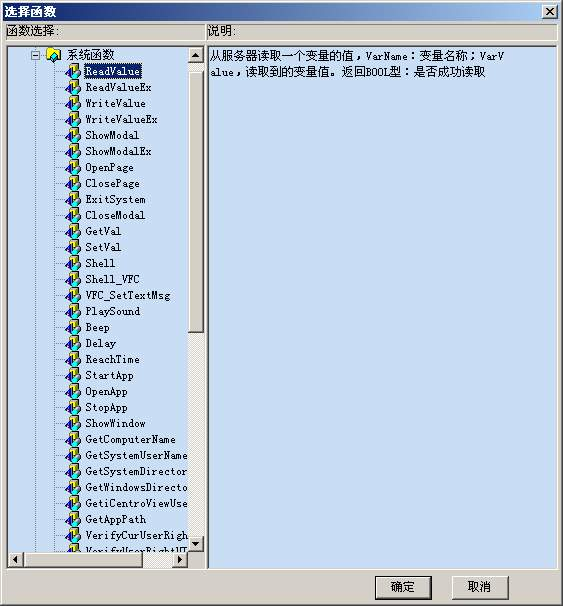Click the StartApp function icon
The width and height of the screenshot is (563, 606).
73,375
